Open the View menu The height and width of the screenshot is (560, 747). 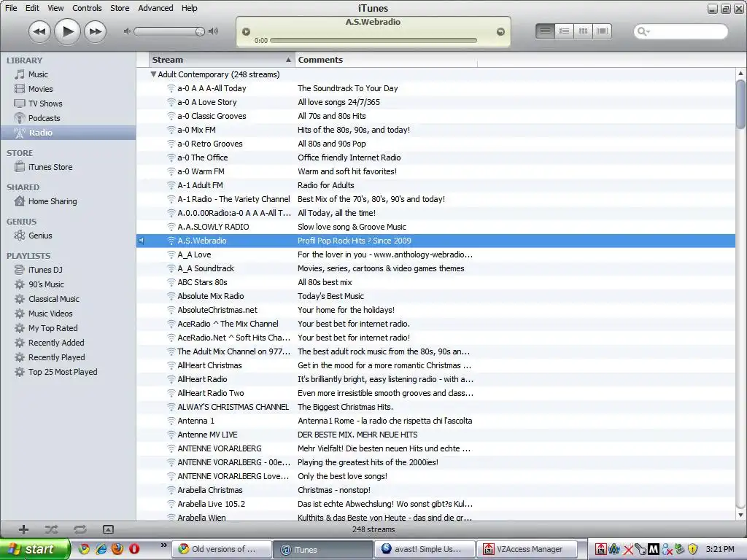(55, 8)
